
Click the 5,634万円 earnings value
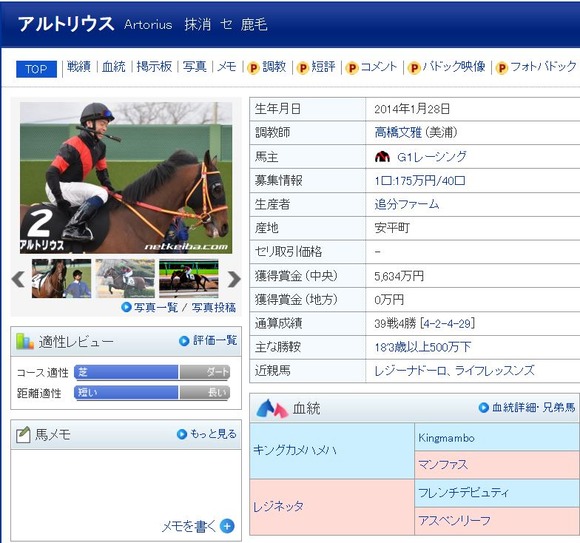point(399,276)
